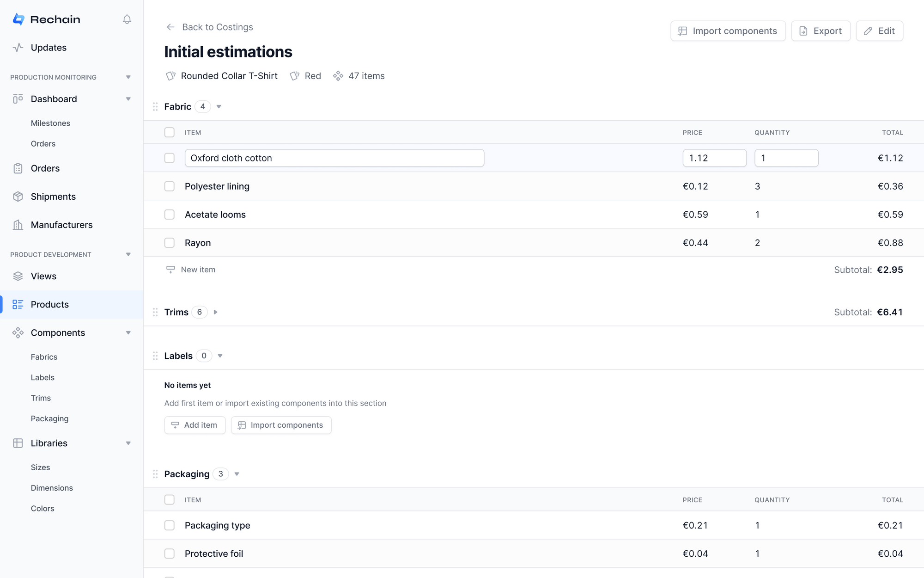Go to Fabrics under Components
Image resolution: width=924 pixels, height=578 pixels.
[x=44, y=357]
